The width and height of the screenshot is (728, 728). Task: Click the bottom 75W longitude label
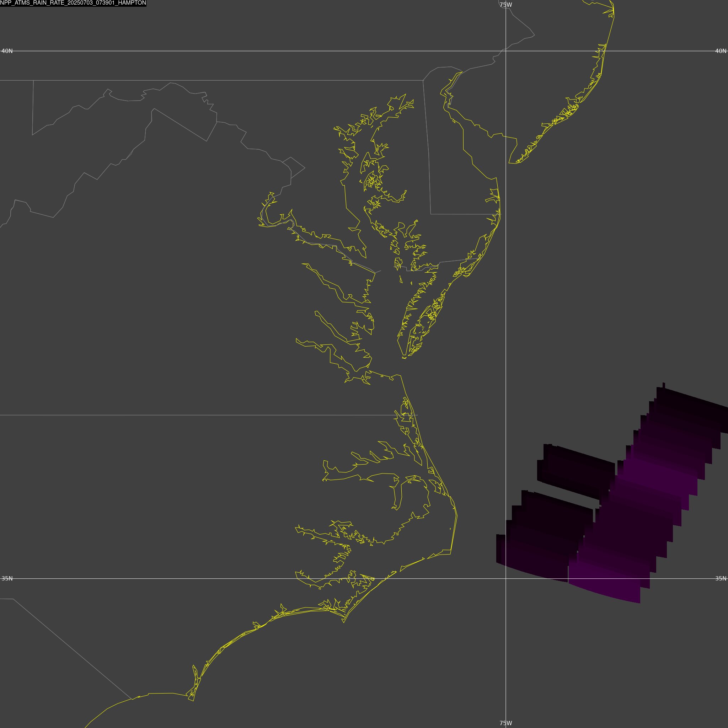click(x=506, y=723)
